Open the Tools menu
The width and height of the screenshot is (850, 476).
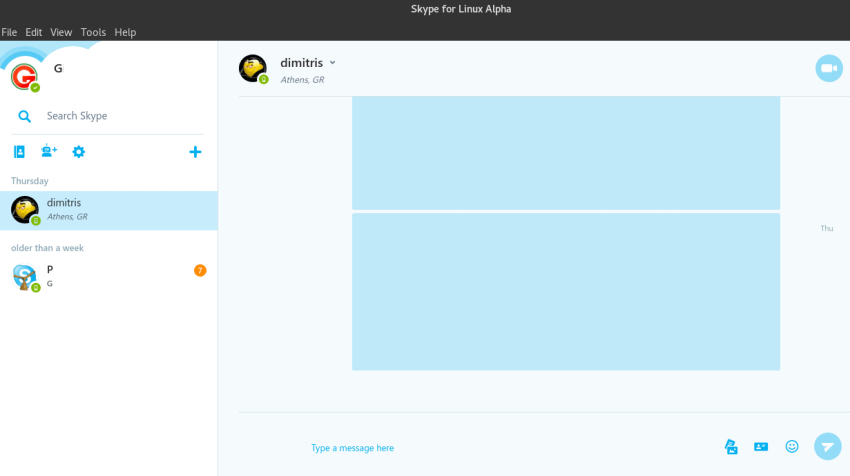tap(93, 32)
